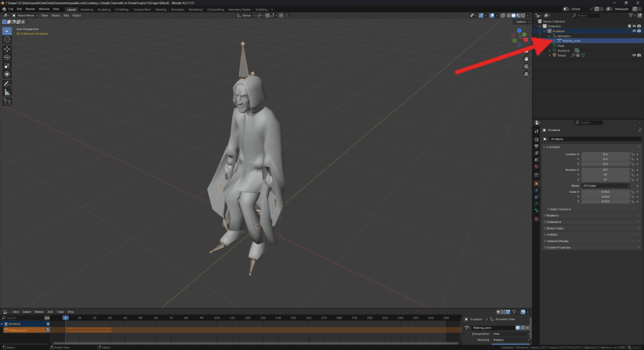Choose the Annotate pencil tool
Viewport: 644px width, 350px height.
[x=8, y=84]
